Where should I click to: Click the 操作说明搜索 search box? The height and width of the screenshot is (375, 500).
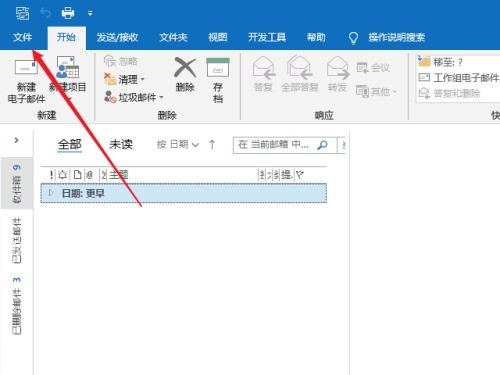397,37
